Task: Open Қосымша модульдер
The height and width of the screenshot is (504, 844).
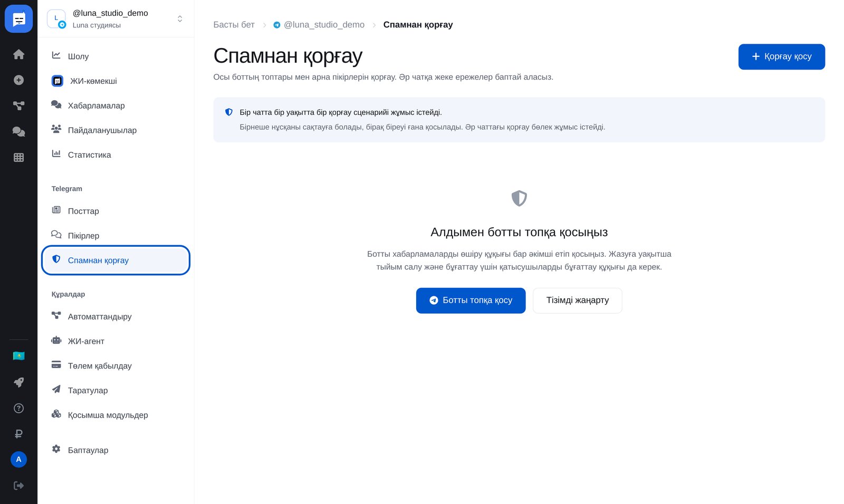Action: (116, 415)
